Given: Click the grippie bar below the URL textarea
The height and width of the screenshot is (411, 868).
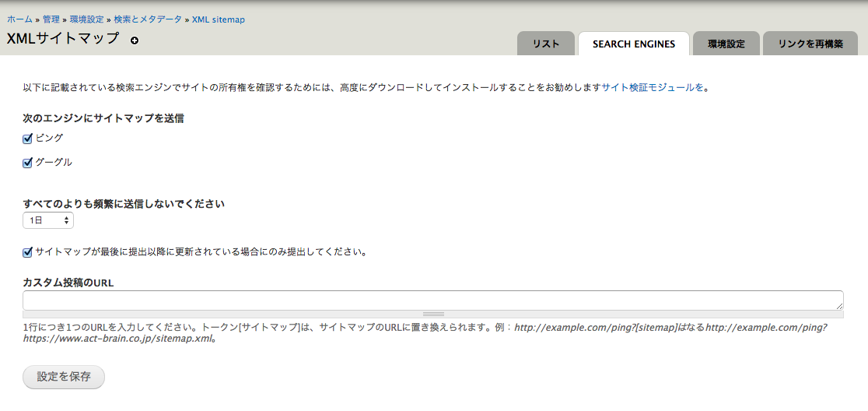Looking at the screenshot, I should click(x=433, y=314).
